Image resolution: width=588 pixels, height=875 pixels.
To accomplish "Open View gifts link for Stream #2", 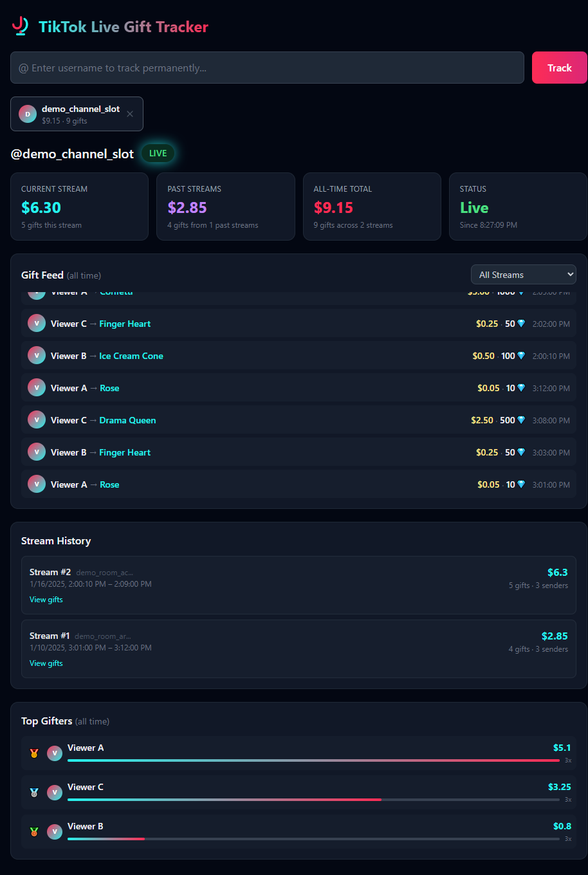I will pyautogui.click(x=46, y=600).
